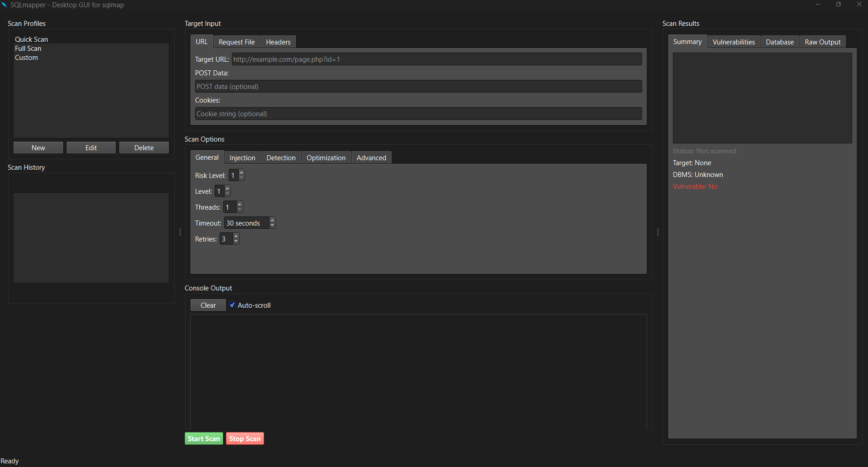Open the Request File tab

click(236, 42)
